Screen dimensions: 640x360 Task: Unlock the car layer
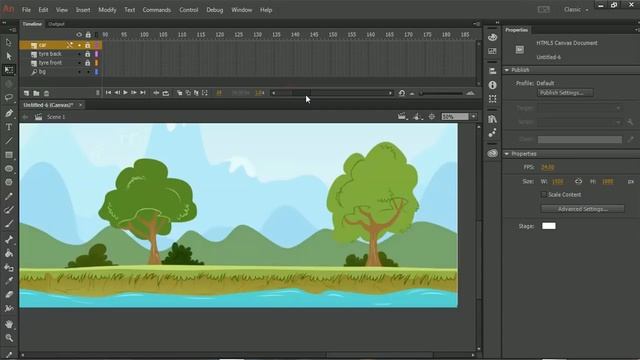pyautogui.click(x=87, y=45)
